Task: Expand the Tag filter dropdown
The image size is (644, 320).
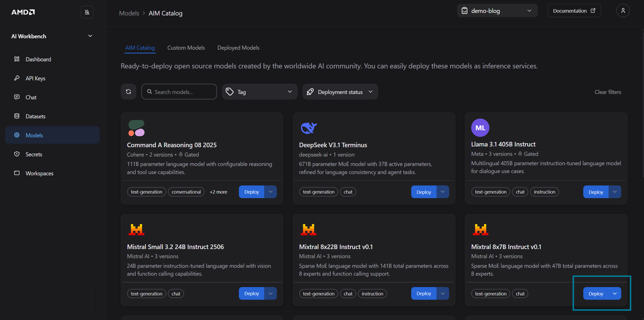Action: [260, 92]
